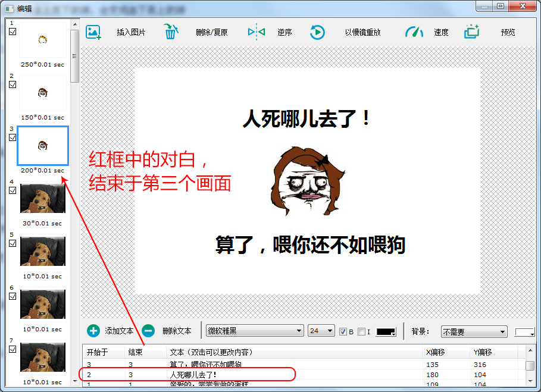Click the frame list scrollbar thumb
Image resolution: width=541 pixels, height=392 pixels.
coord(75,56)
